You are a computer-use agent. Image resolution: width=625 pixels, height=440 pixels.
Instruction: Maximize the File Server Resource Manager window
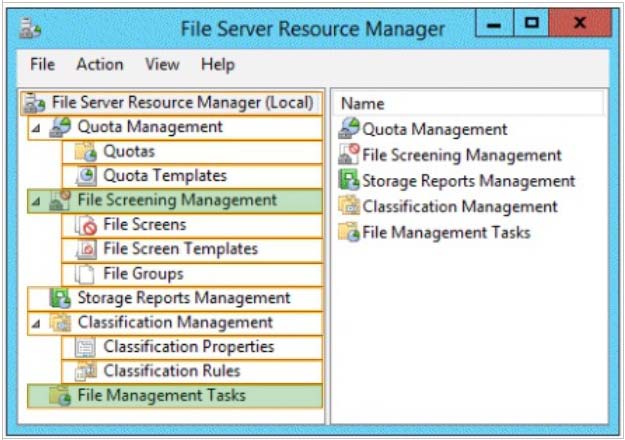[x=531, y=23]
